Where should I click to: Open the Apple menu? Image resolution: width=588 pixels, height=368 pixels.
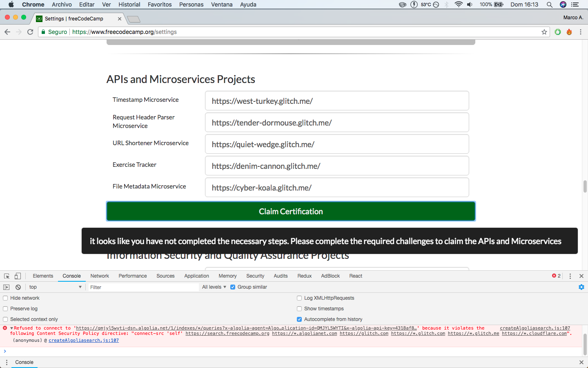tap(11, 4)
